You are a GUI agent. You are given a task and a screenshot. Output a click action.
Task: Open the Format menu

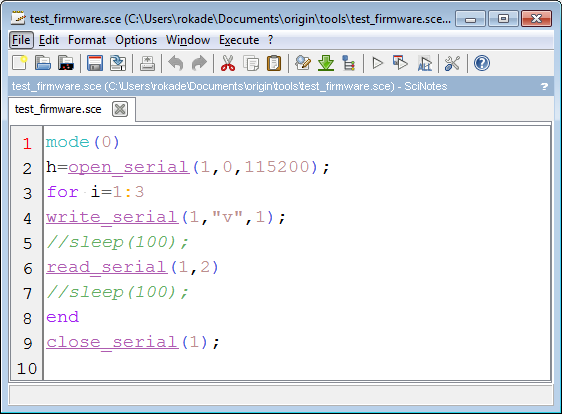[x=87, y=40]
